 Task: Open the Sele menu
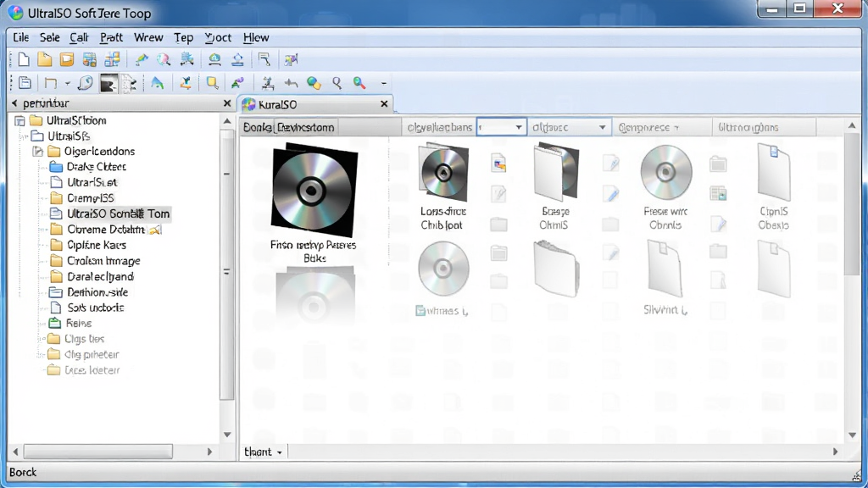49,37
